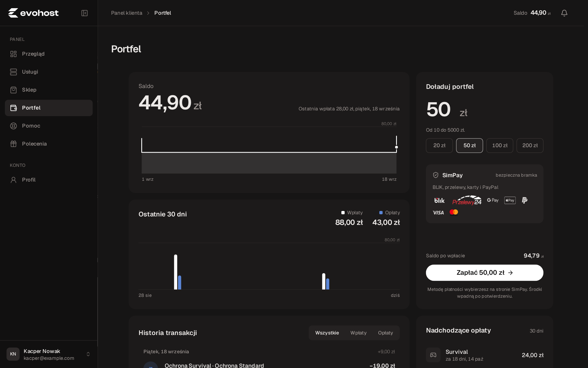Click the header Saldo 44,90 zł
The image size is (588, 368).
tap(532, 13)
